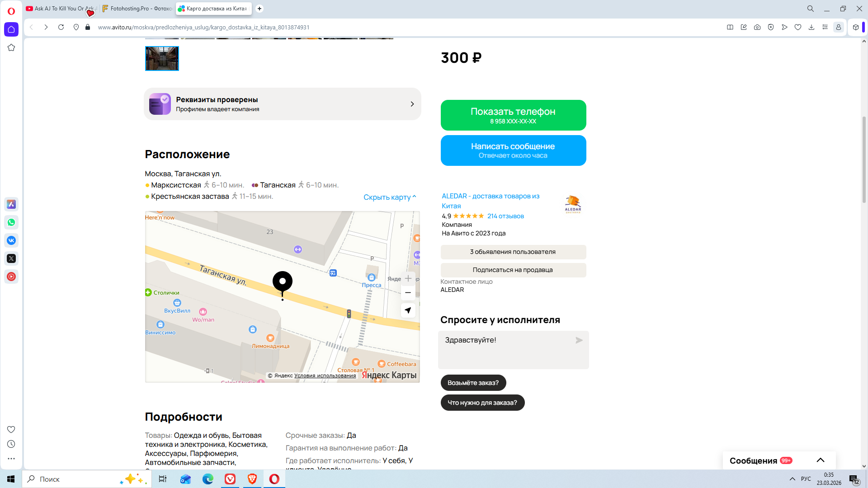Open VK messenger sidebar icon

tap(11, 240)
